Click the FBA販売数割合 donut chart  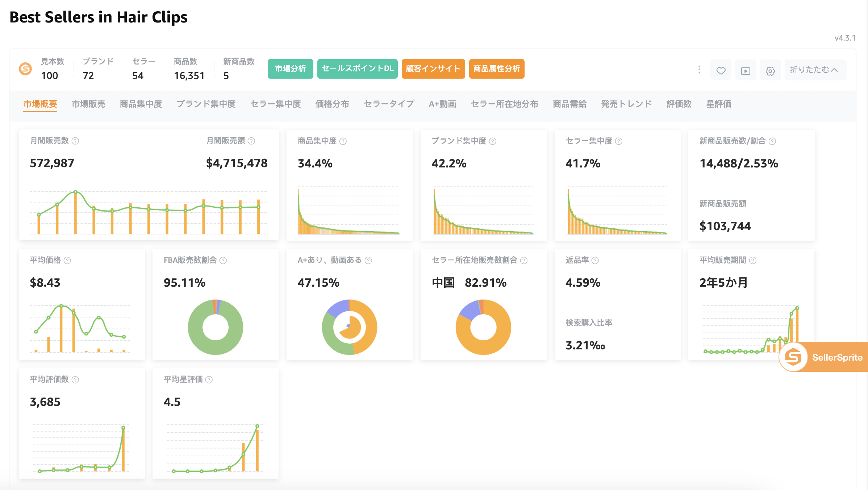click(216, 327)
